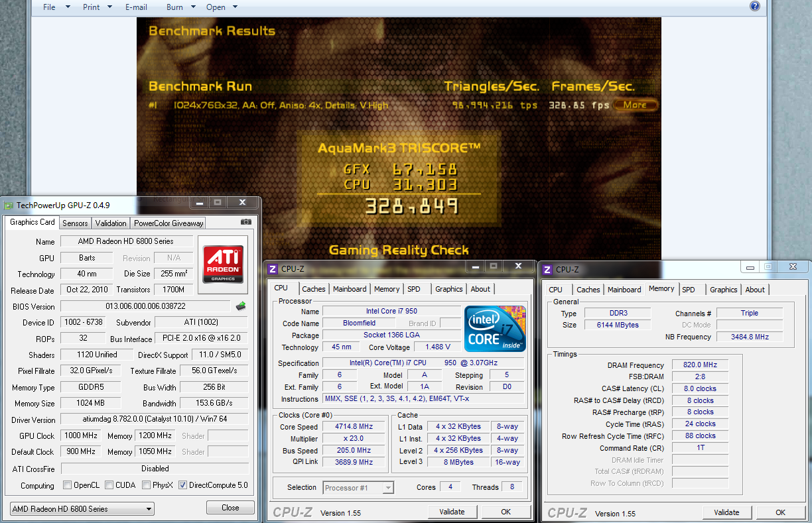The height and width of the screenshot is (523, 812).
Task: Click the ATI Radeon logo in GPU-Z
Action: point(222,264)
